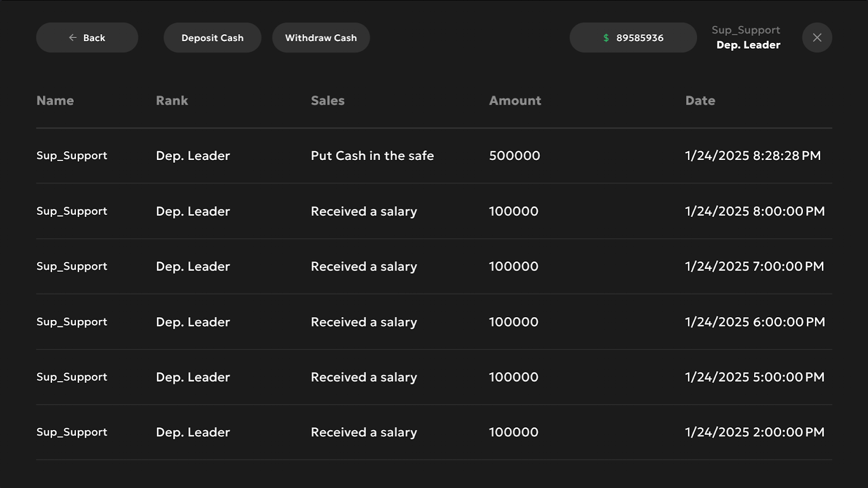Select the salary row dated 5:00:00 PM
The width and height of the screenshot is (868, 488).
click(x=434, y=377)
